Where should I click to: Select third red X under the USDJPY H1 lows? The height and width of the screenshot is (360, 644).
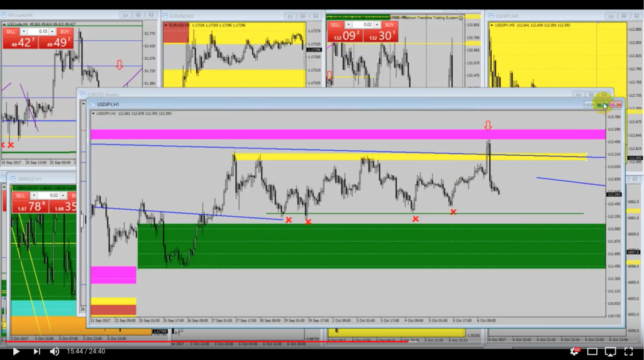tap(415, 219)
